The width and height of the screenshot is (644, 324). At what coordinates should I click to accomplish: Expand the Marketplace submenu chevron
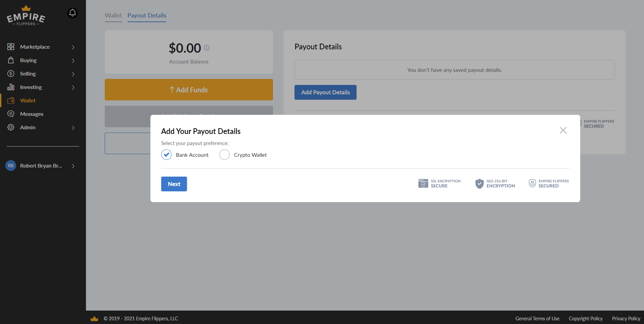click(73, 47)
